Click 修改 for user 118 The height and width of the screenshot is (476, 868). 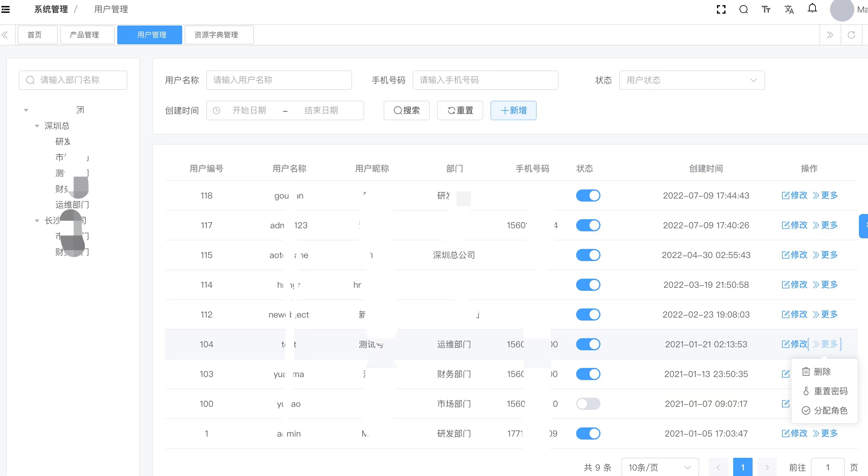tap(794, 195)
